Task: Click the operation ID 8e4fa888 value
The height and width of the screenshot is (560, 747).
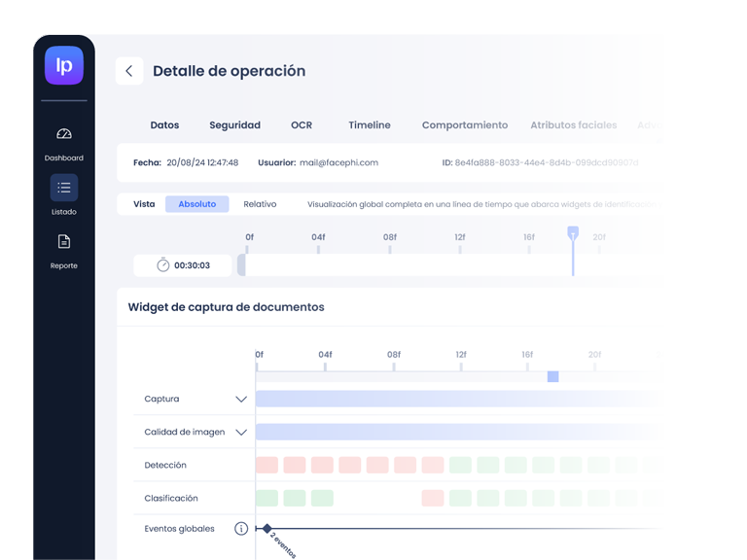Action: coord(547,162)
